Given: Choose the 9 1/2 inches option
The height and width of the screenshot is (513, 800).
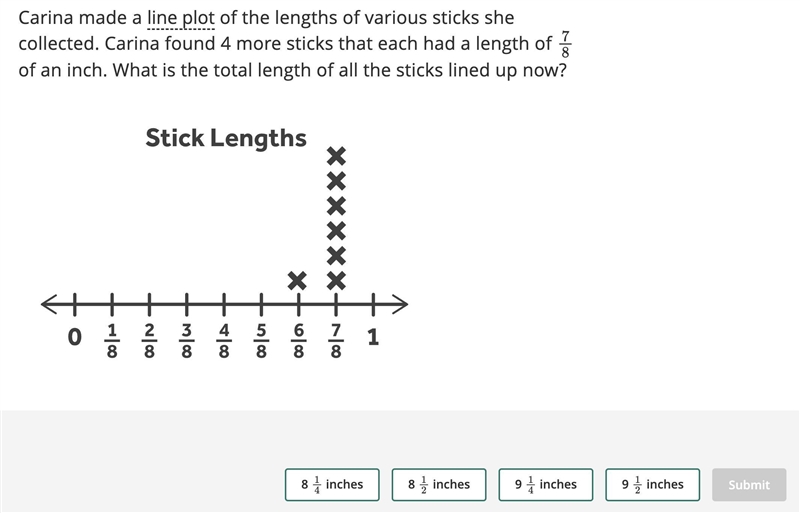Looking at the screenshot, I should click(653, 484).
